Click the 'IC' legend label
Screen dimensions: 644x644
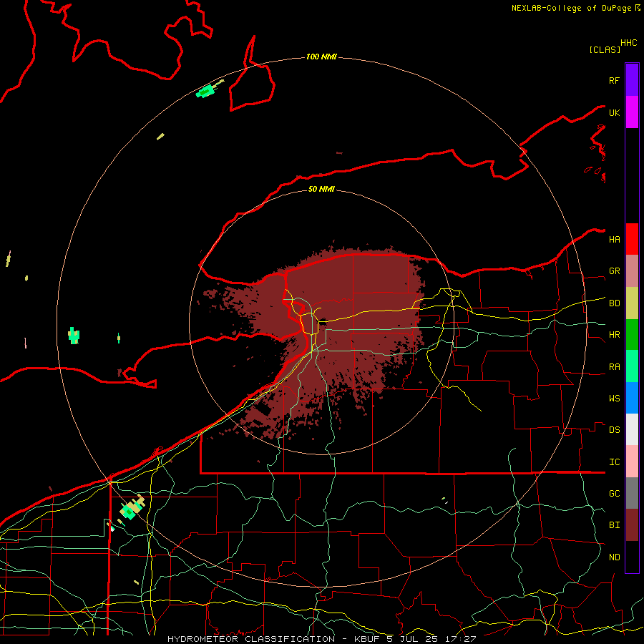614,462
